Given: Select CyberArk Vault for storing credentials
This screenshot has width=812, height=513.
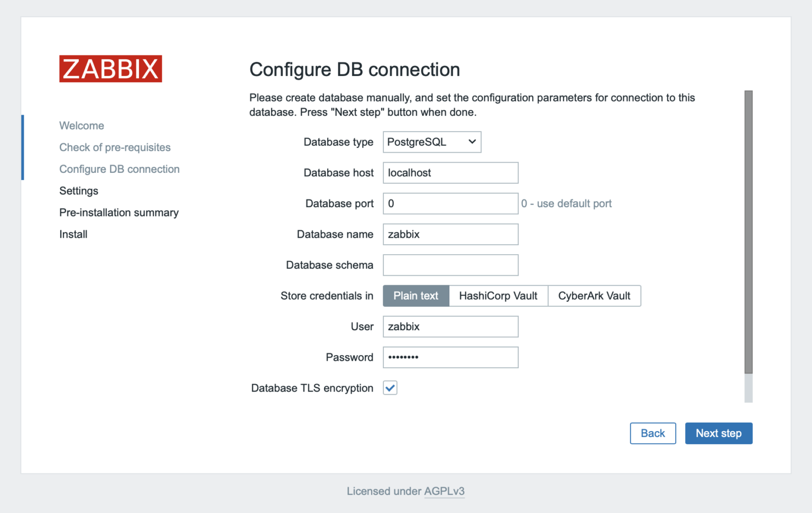Looking at the screenshot, I should [x=594, y=296].
